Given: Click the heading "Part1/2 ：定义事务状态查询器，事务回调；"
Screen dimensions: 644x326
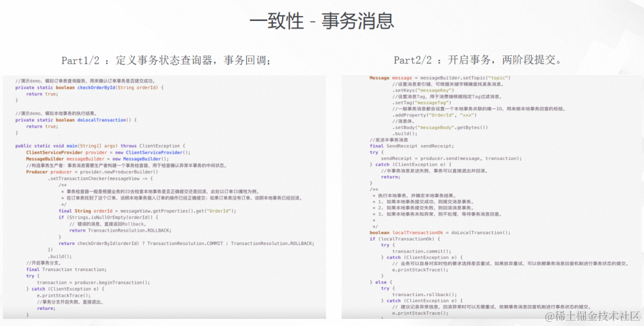Looking at the screenshot, I should point(166,60).
